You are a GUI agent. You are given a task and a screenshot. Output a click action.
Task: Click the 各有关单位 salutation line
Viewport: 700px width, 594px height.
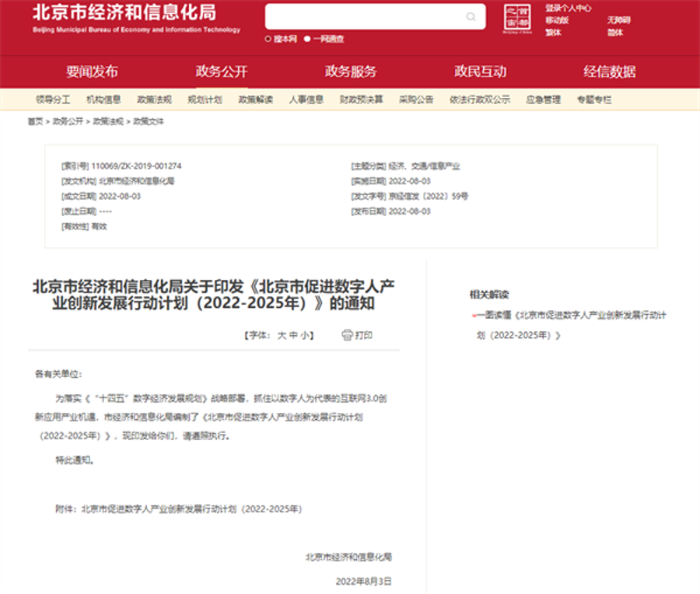[x=58, y=374]
